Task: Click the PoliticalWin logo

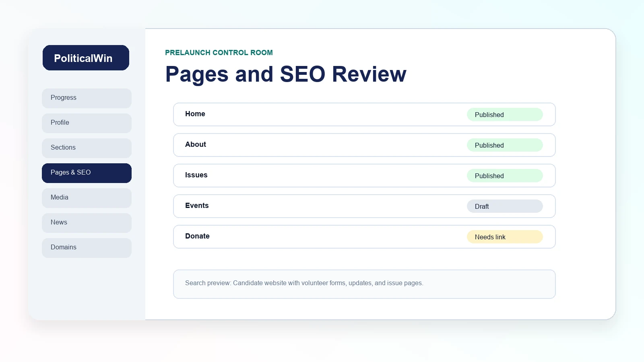Action: (x=86, y=58)
